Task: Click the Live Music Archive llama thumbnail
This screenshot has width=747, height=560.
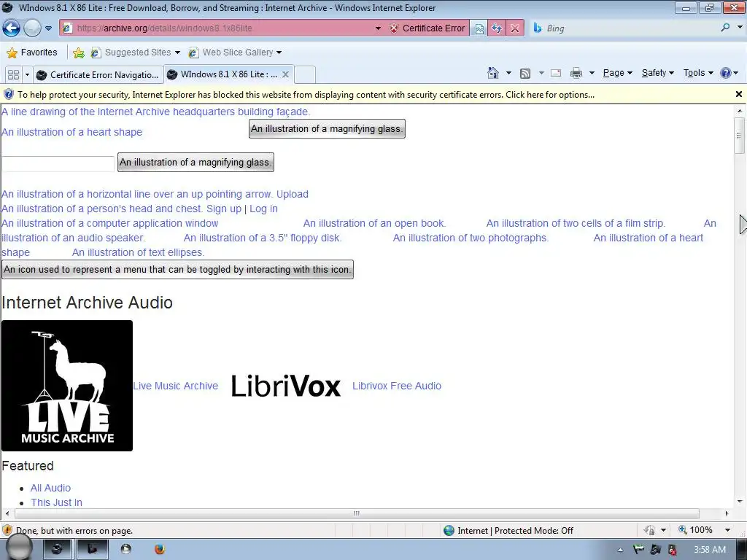Action: tap(67, 386)
